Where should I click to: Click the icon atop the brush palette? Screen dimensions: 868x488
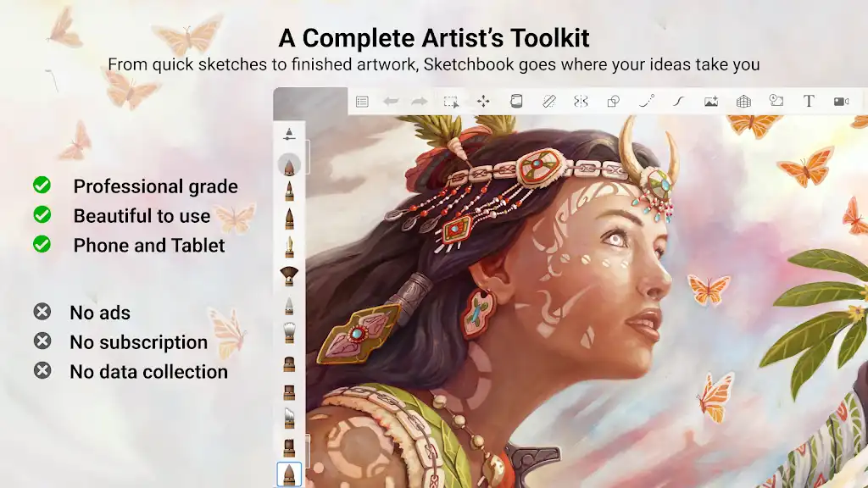289,133
